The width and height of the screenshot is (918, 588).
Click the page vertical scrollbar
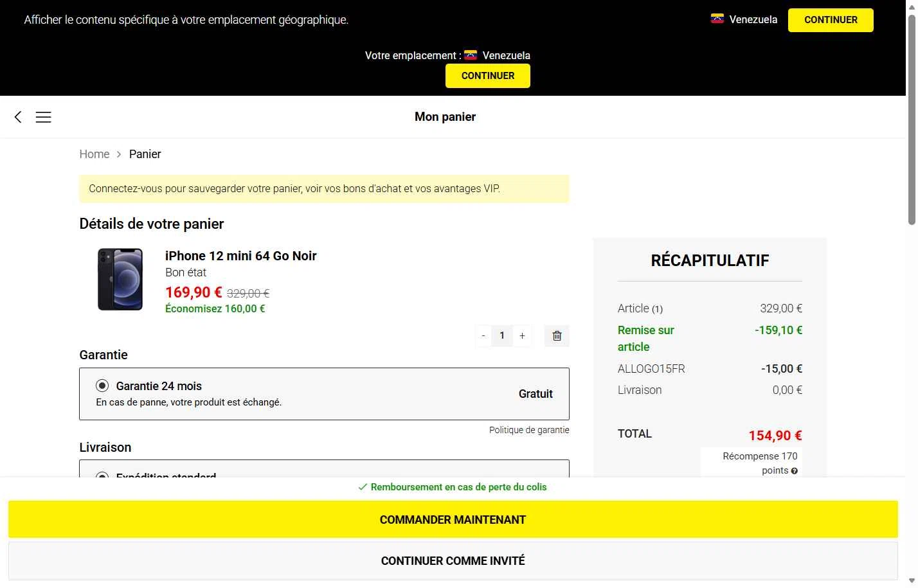pos(912,120)
